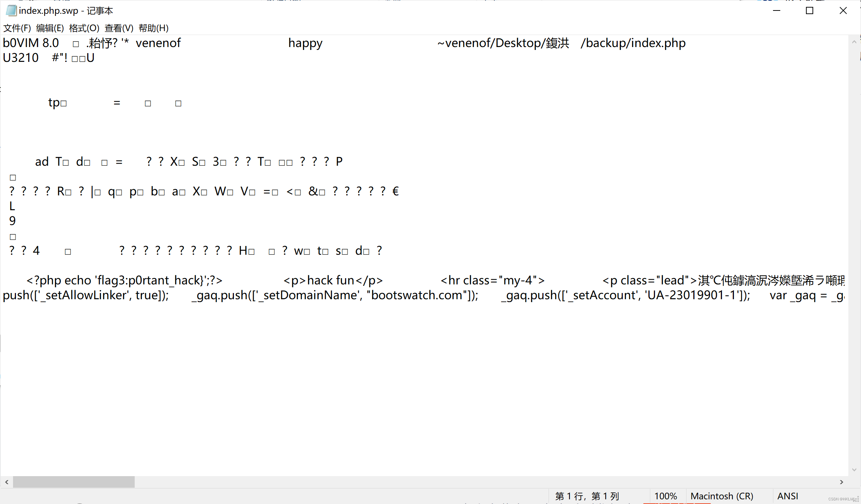The width and height of the screenshot is (861, 504).
Task: Open the 编辑(E) menu
Action: pos(50,28)
